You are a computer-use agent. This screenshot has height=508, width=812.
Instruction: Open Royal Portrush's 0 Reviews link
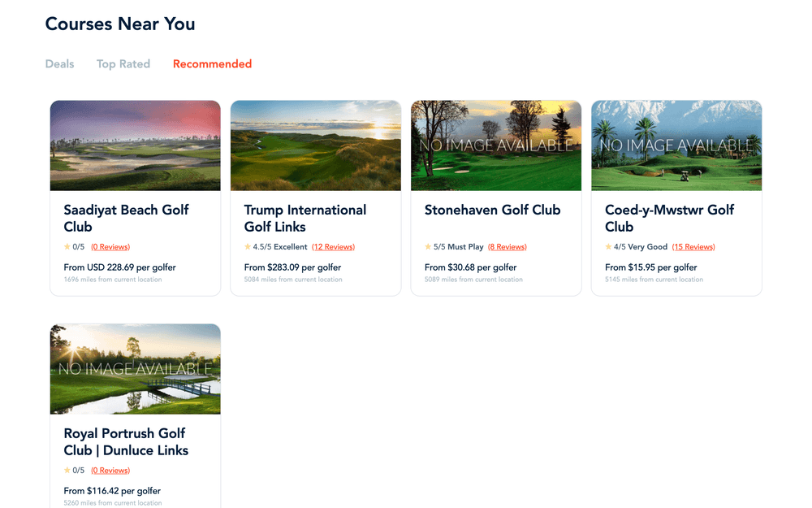(x=110, y=470)
